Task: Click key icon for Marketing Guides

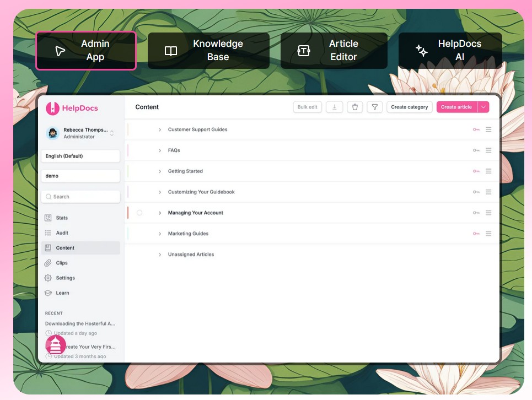Action: point(476,234)
